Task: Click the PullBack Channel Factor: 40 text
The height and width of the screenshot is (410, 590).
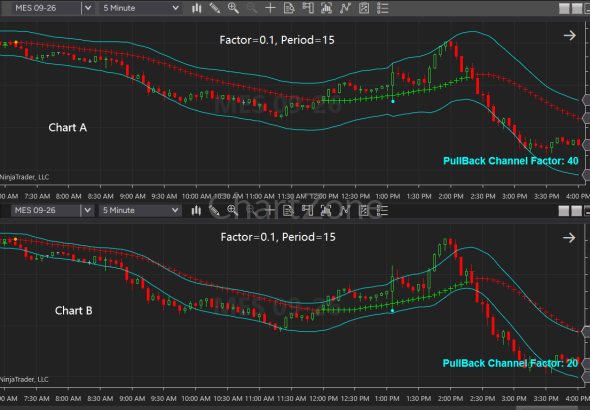Action: [x=511, y=161]
